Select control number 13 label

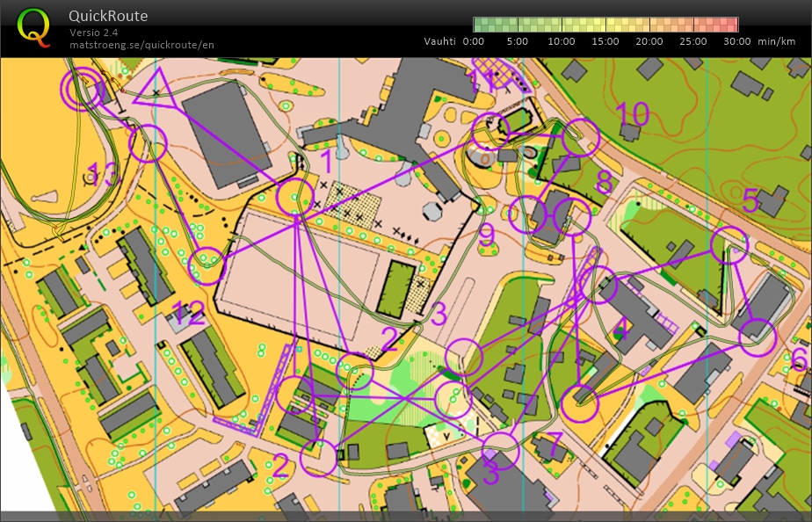pyautogui.click(x=101, y=173)
